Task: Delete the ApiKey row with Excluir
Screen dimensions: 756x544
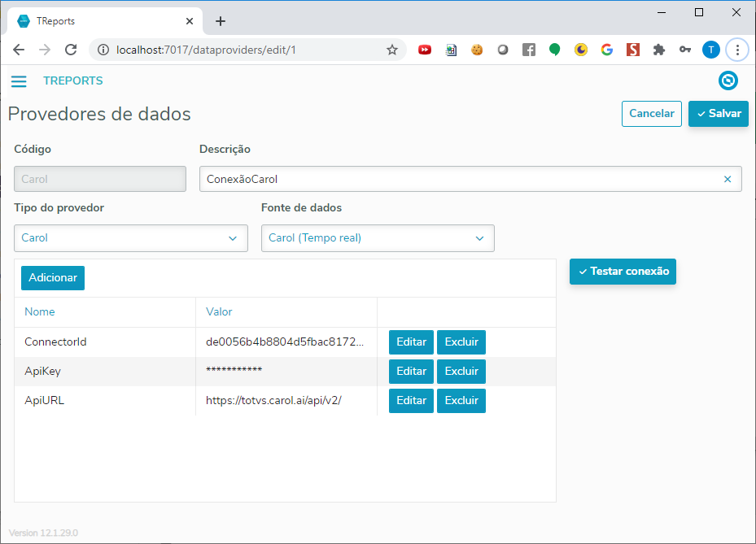Action: 461,372
